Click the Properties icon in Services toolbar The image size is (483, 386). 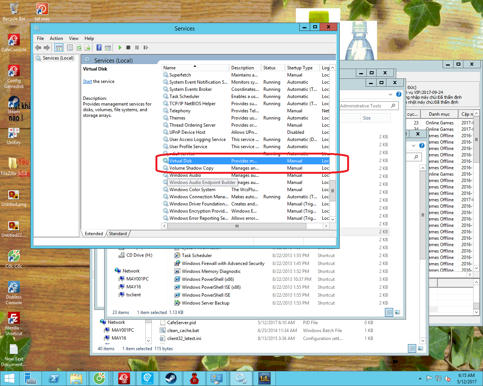click(70, 48)
